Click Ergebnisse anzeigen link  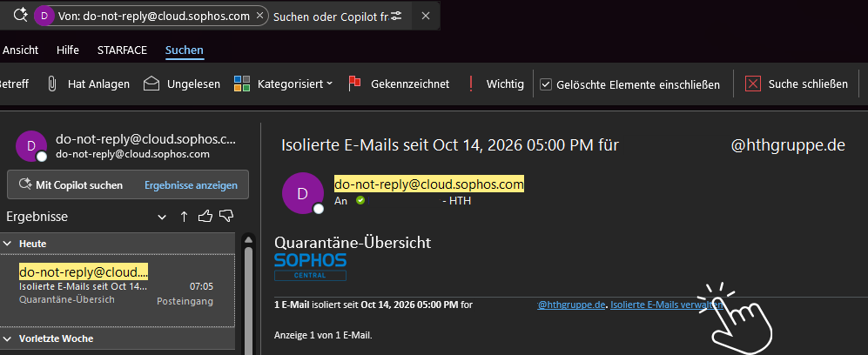click(x=191, y=185)
